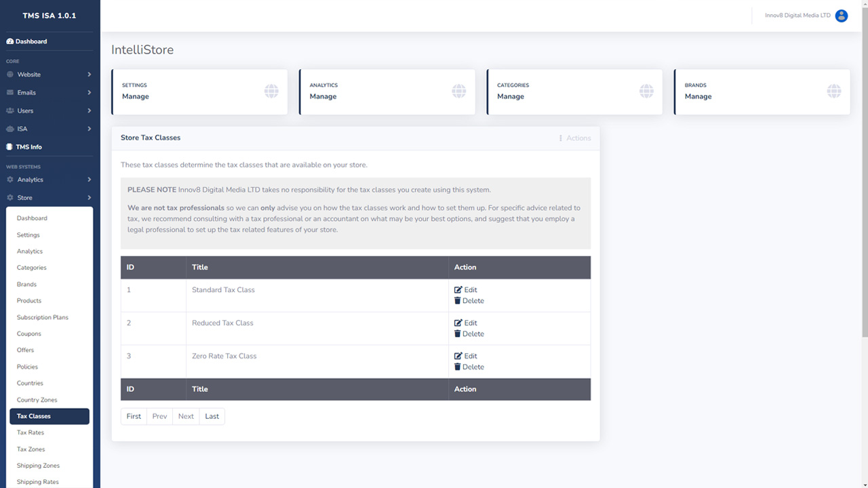Select the active Tax Classes submenu item

[x=50, y=416]
